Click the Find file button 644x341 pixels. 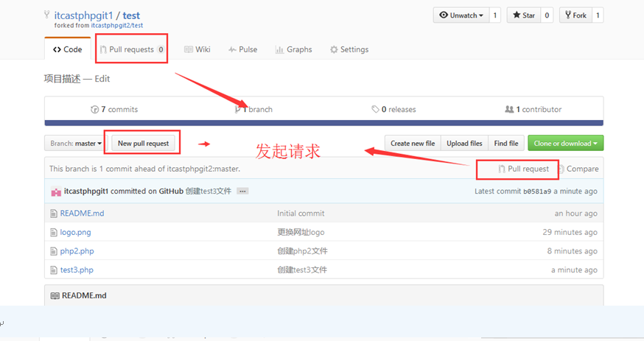tap(506, 143)
